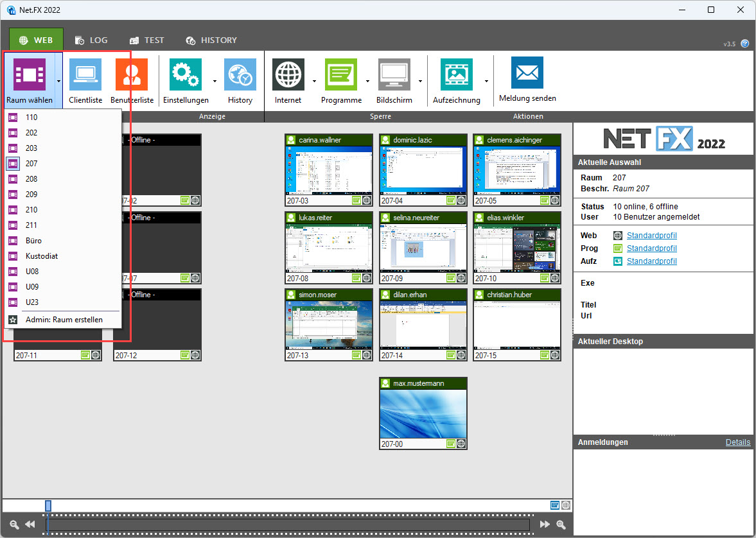756x538 pixels.
Task: Select the carina.wallner desktop thumbnail
Action: [329, 171]
